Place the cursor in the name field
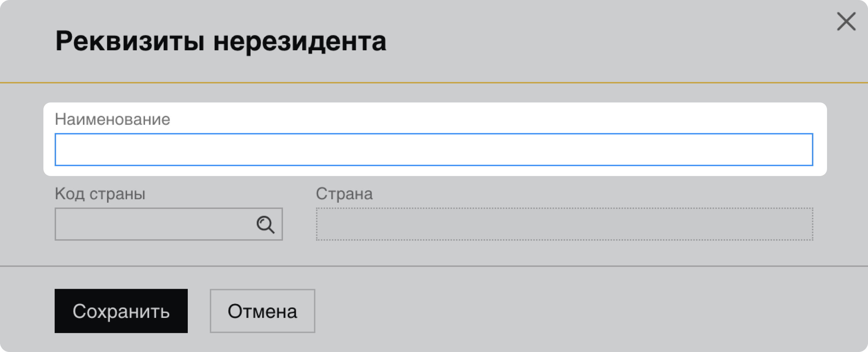 tap(434, 149)
